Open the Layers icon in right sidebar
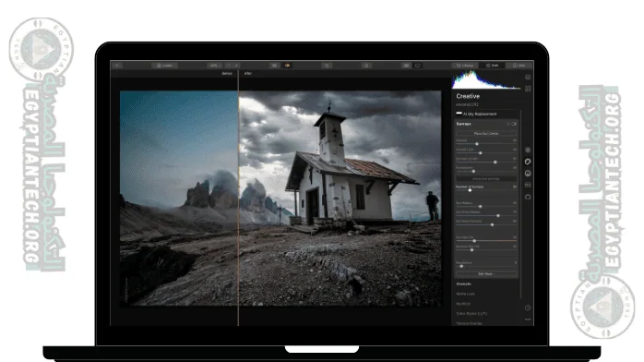 528,77
